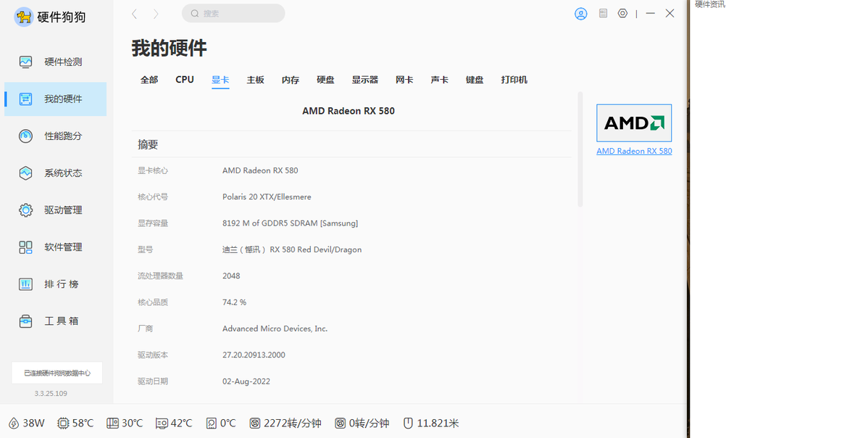Click the 58°C CPU temperature icon
The image size is (868, 438).
[63, 423]
